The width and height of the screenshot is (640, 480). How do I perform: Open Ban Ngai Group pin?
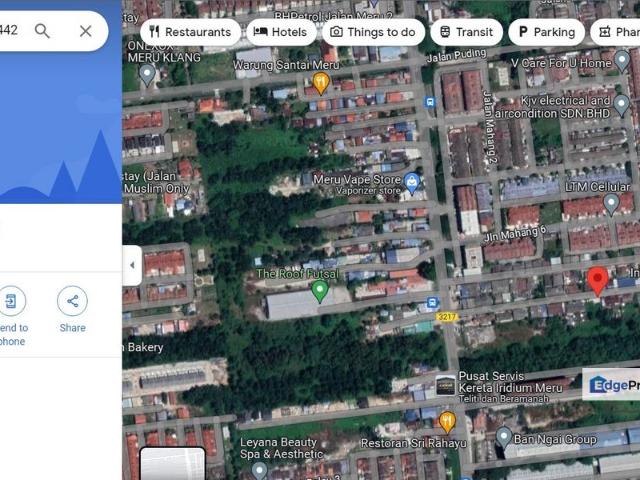pos(504,438)
